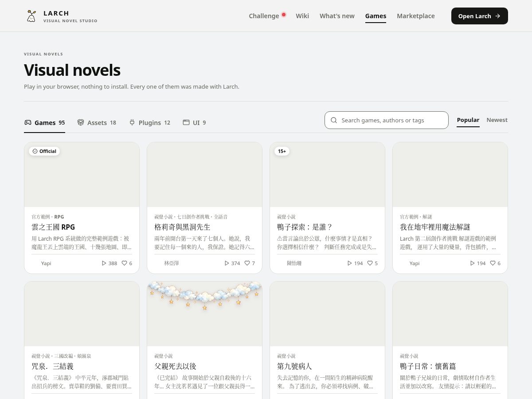Click heart icon on 鴨子探索 card
The image size is (532, 399).
(x=370, y=263)
